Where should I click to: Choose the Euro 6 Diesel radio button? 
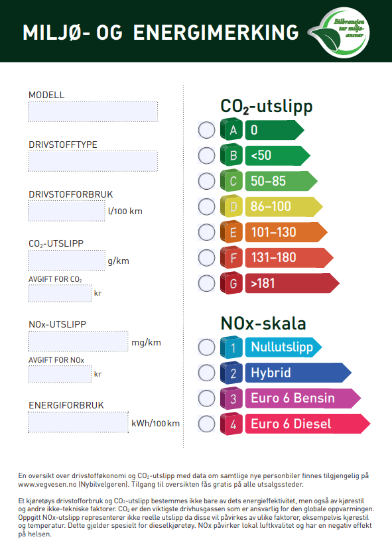(206, 424)
